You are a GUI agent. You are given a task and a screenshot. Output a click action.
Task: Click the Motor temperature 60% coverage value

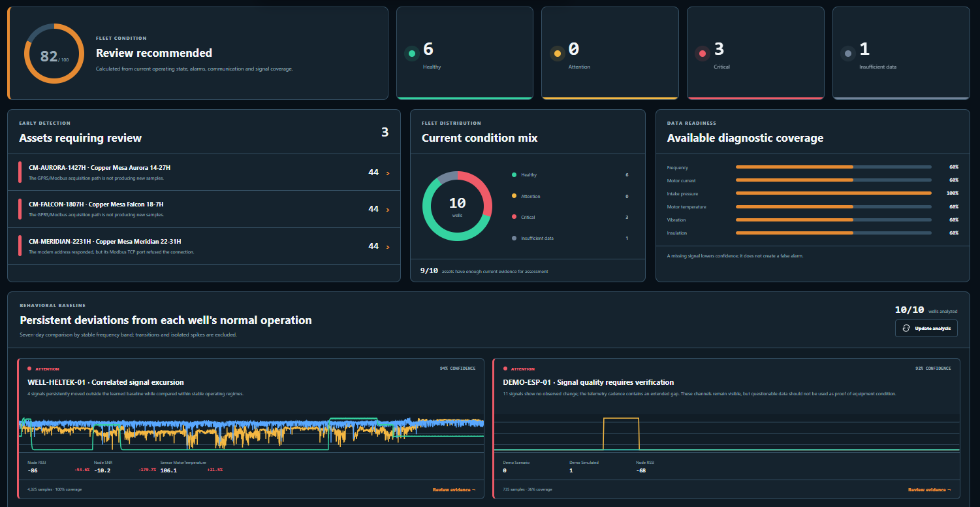954,206
